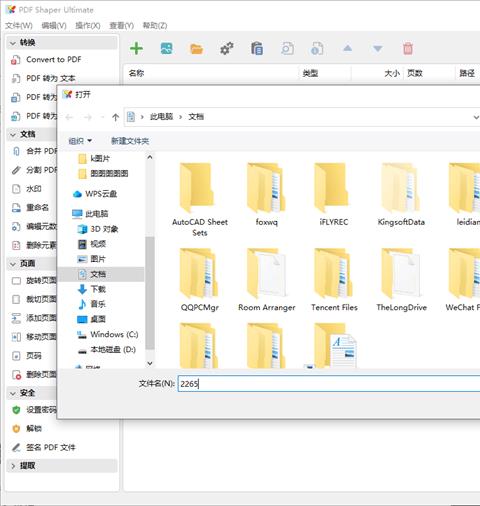480x506 pixels.
Task: Open the 查看(Y) menu
Action: tap(121, 26)
